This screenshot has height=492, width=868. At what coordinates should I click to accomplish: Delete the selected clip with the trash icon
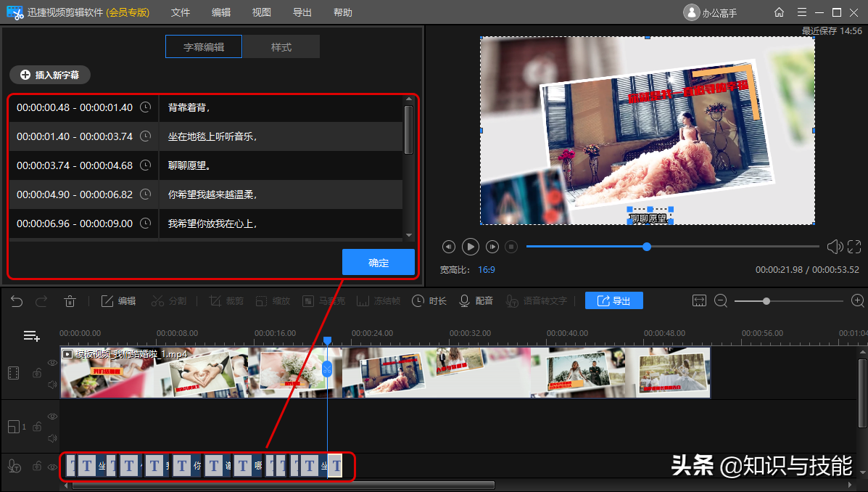[x=70, y=301]
